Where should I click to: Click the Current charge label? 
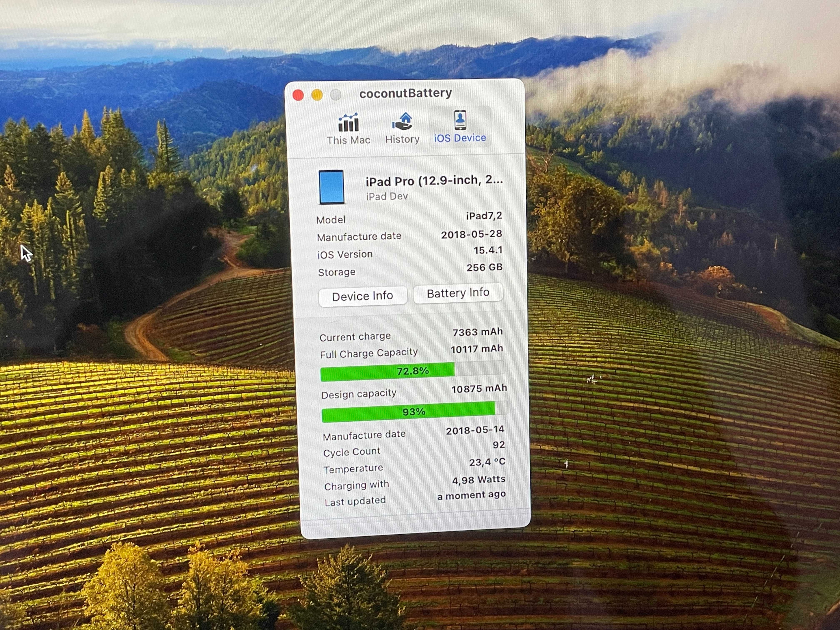click(355, 337)
